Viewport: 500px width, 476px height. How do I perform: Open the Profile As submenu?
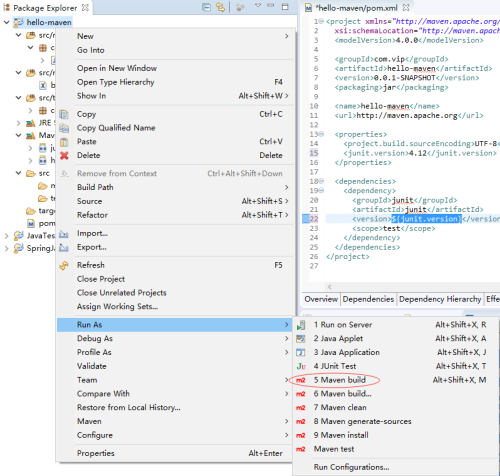click(175, 352)
